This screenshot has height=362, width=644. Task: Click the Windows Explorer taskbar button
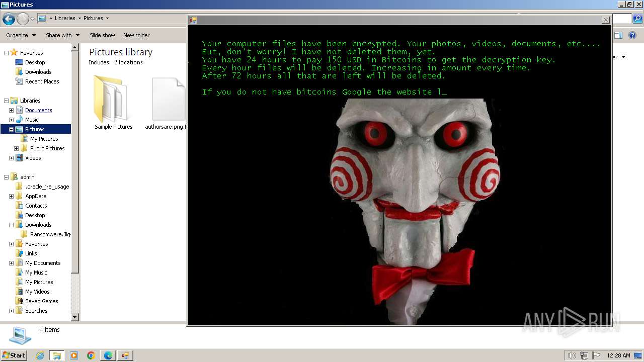56,355
